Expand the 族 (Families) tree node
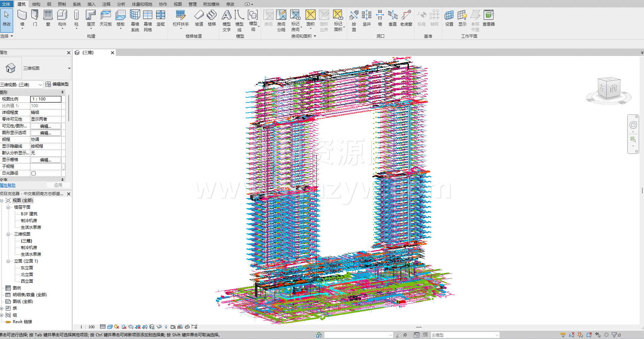The height and width of the screenshot is (339, 644). click(2, 308)
